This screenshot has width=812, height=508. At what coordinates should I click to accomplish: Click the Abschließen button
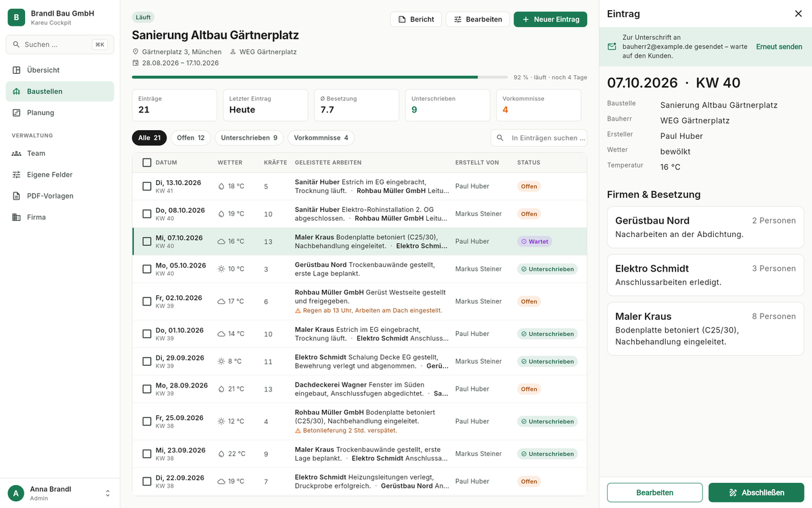[756, 492]
